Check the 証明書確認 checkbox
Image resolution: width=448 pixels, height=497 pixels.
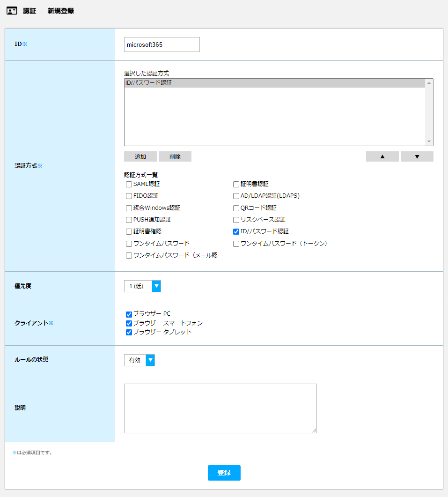[x=129, y=232]
